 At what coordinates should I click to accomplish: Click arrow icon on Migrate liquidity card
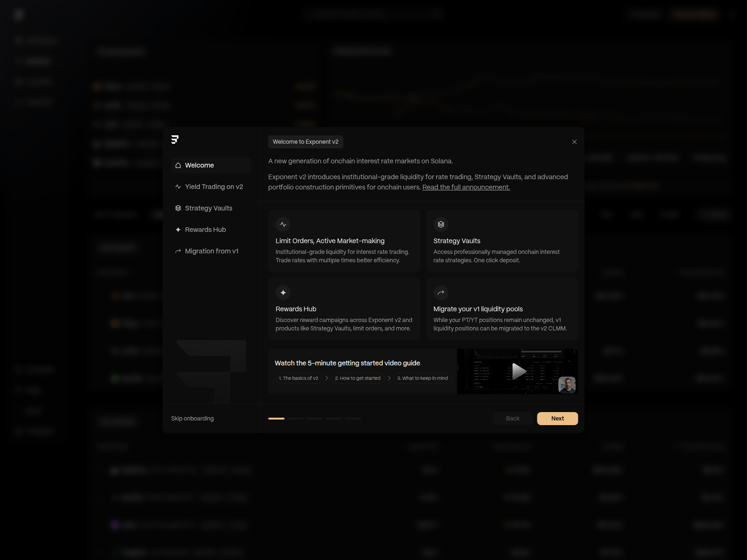click(441, 293)
